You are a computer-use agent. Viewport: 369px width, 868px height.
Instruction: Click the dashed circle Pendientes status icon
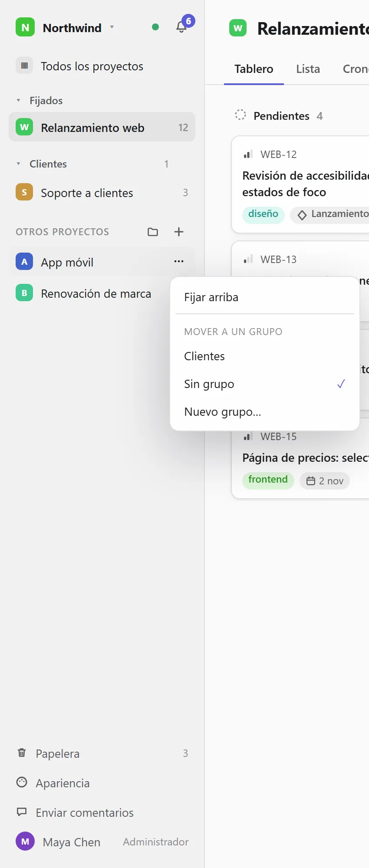pyautogui.click(x=241, y=115)
